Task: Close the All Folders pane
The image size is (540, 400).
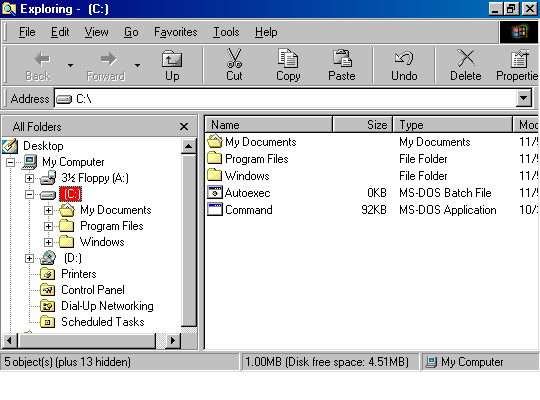Action: point(184,127)
